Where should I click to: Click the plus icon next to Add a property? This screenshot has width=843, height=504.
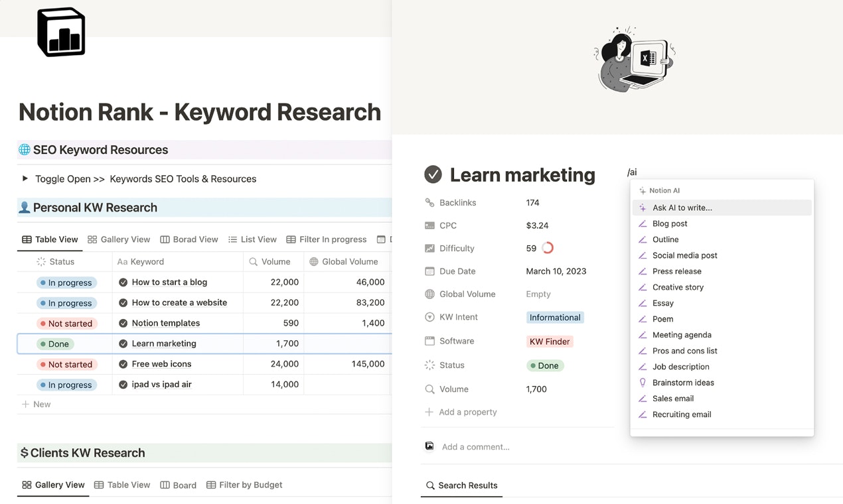(x=429, y=412)
